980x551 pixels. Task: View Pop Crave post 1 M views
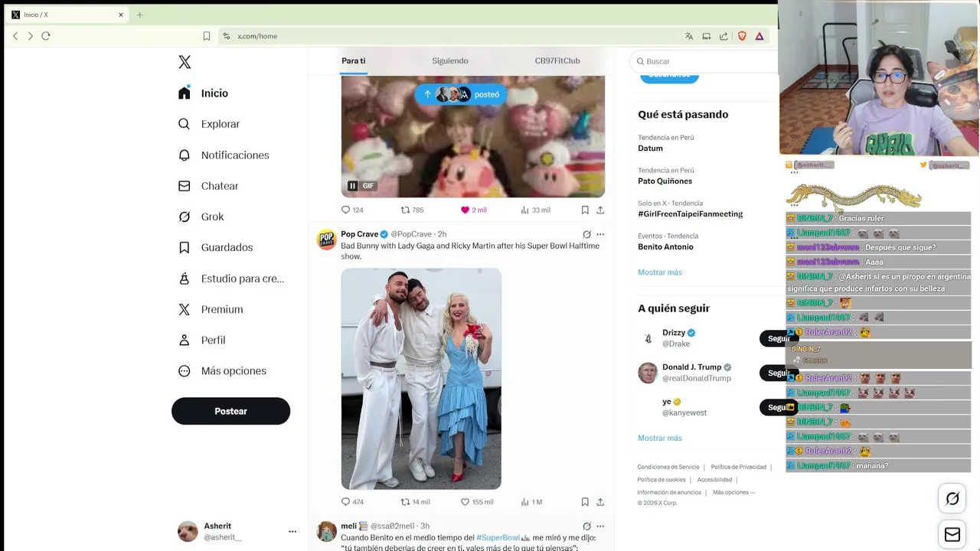pyautogui.click(x=531, y=502)
